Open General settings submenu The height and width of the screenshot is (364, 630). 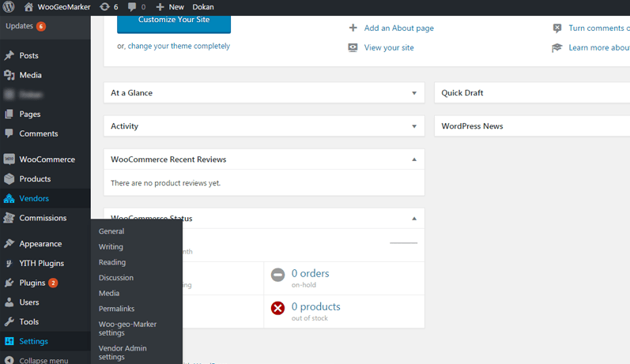pos(111,231)
